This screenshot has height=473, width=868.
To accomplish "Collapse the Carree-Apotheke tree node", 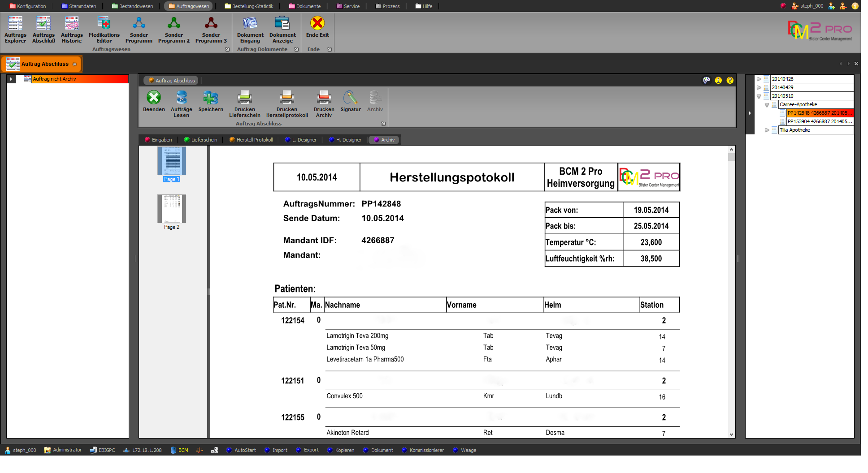I will 767,105.
